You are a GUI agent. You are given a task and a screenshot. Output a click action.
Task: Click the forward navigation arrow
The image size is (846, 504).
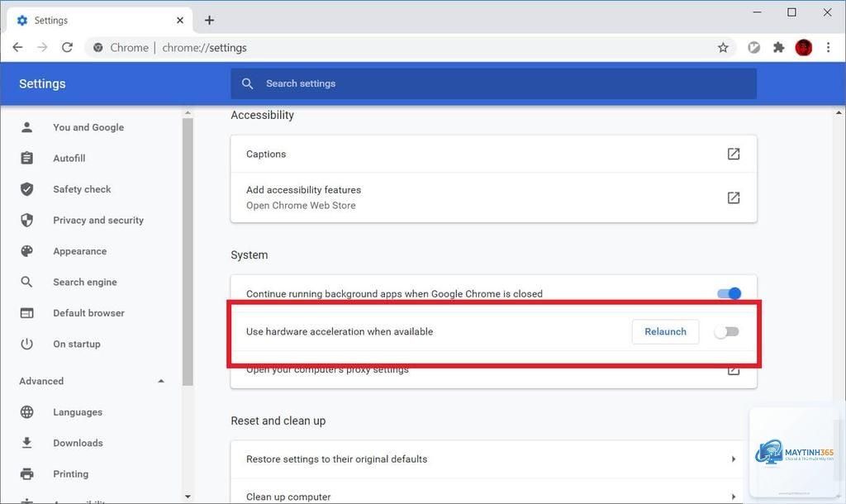point(42,47)
